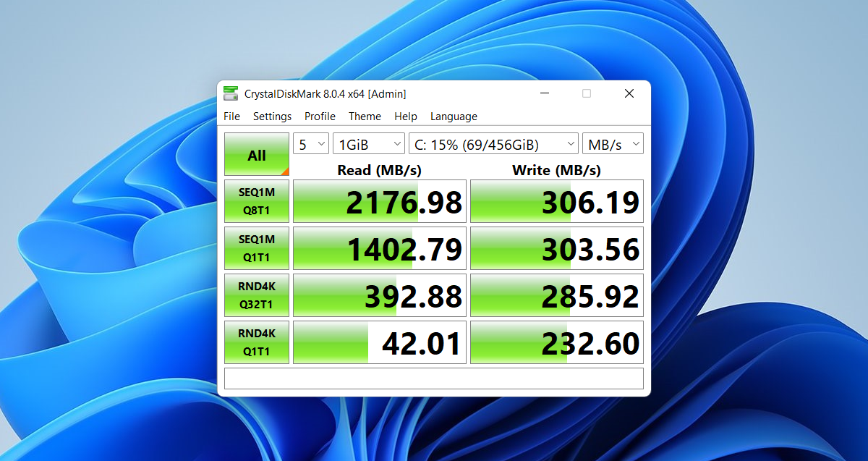
Task: Run the RND4K Q32T1 test
Action: click(257, 295)
